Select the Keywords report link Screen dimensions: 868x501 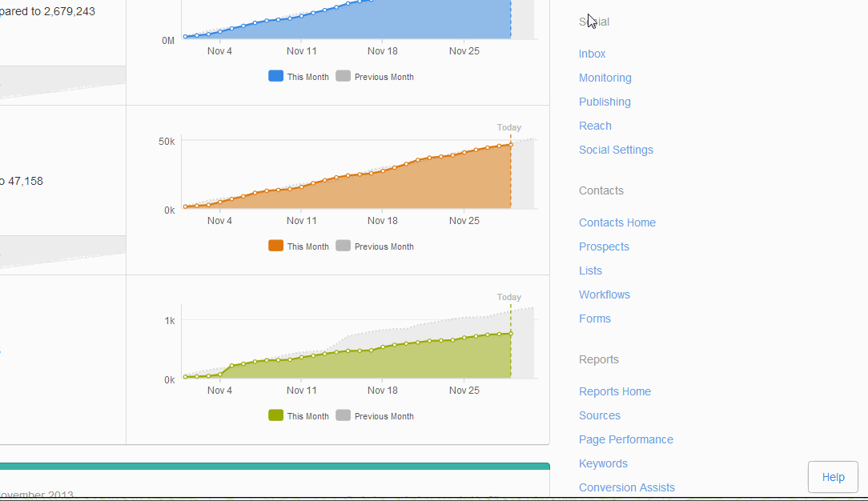pyautogui.click(x=603, y=463)
